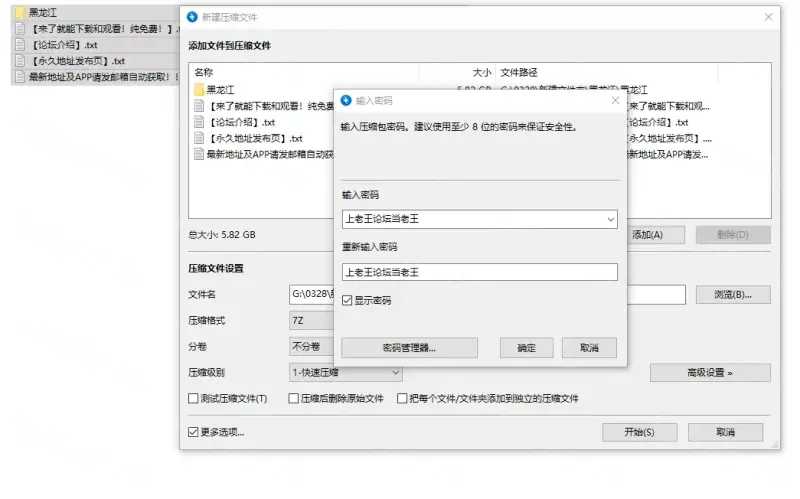Uncheck the 显示密码 checkbox
Image resolution: width=800 pixels, height=499 pixels.
[x=347, y=300]
